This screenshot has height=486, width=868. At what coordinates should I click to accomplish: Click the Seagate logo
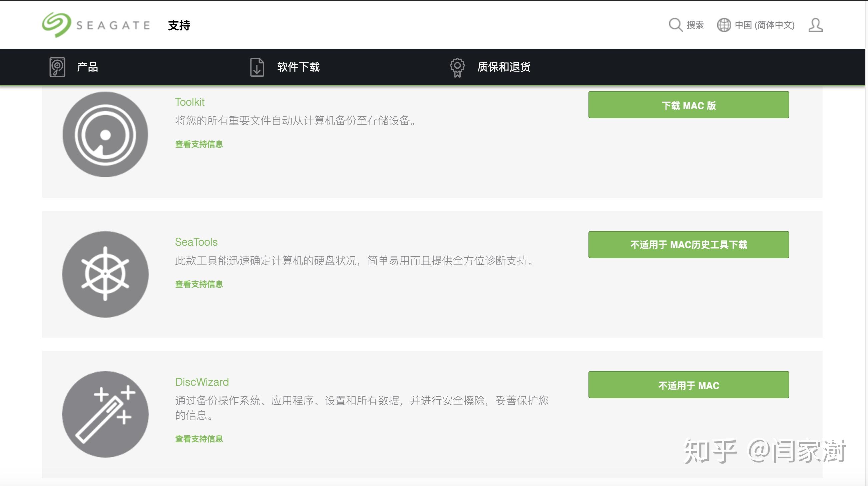(96, 25)
